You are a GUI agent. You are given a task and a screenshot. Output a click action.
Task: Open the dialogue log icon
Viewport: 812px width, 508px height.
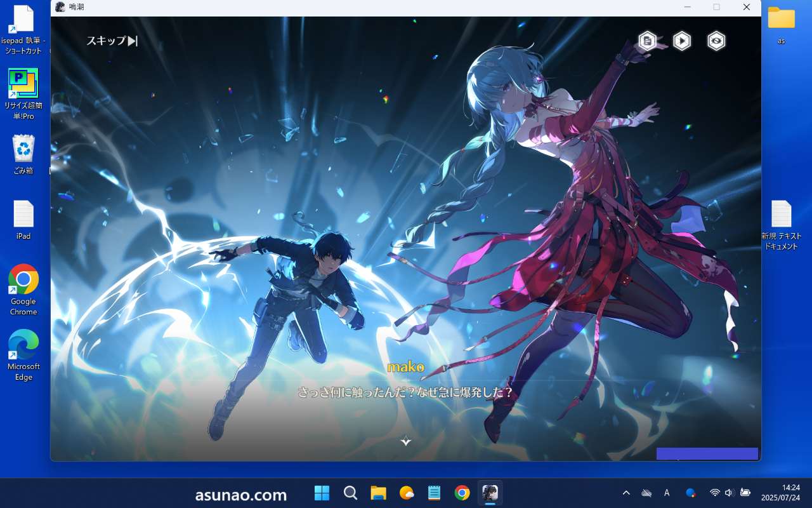point(647,41)
